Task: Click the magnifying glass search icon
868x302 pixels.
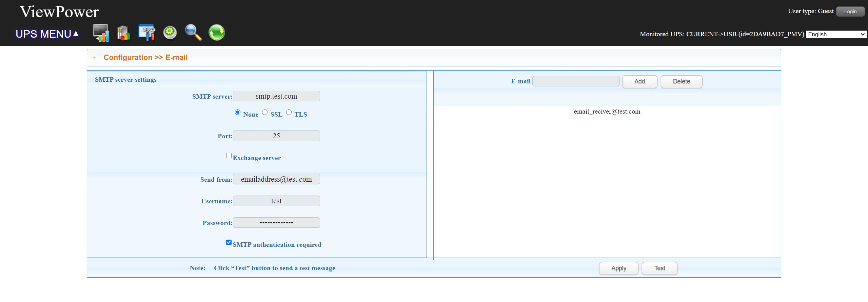Action: click(x=193, y=33)
